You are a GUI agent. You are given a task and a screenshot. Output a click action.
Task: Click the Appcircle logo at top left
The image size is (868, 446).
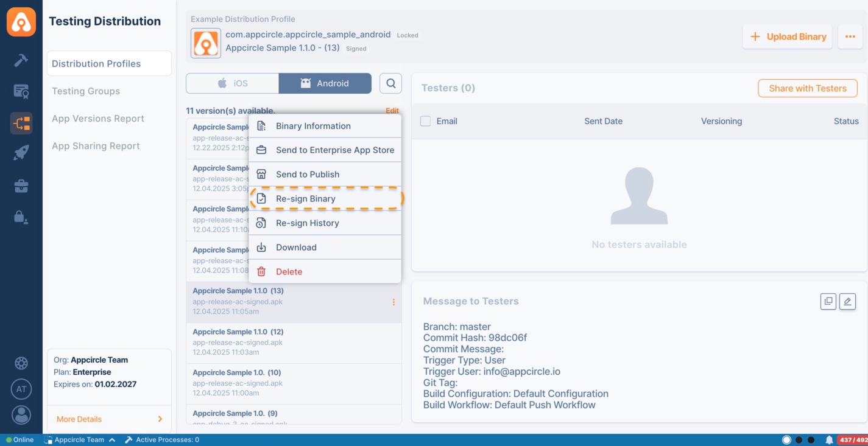[x=21, y=21]
